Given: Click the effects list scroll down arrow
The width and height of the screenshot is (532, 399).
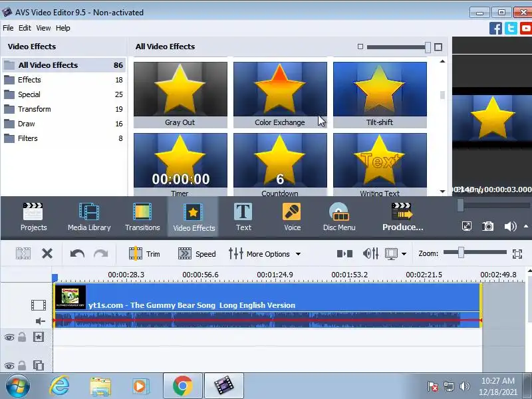Looking at the screenshot, I should pyautogui.click(x=442, y=192).
